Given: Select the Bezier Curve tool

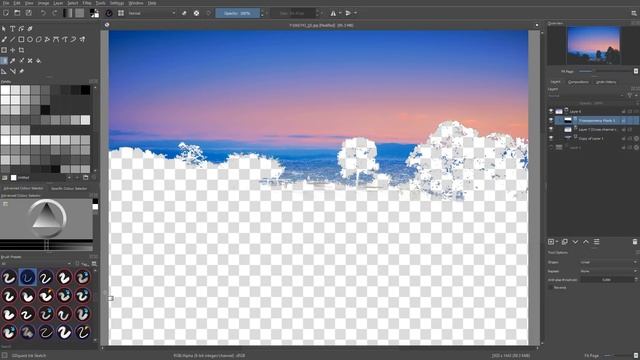Looking at the screenshot, I should (56, 39).
